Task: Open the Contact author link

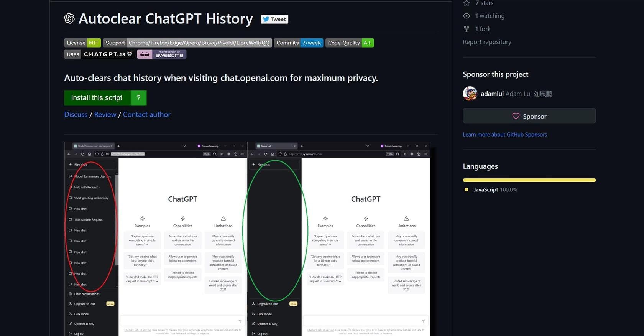Action: coord(146,114)
